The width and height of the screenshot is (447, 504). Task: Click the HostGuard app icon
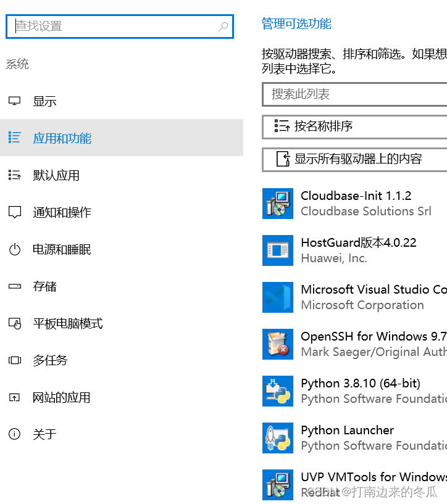coord(278,250)
